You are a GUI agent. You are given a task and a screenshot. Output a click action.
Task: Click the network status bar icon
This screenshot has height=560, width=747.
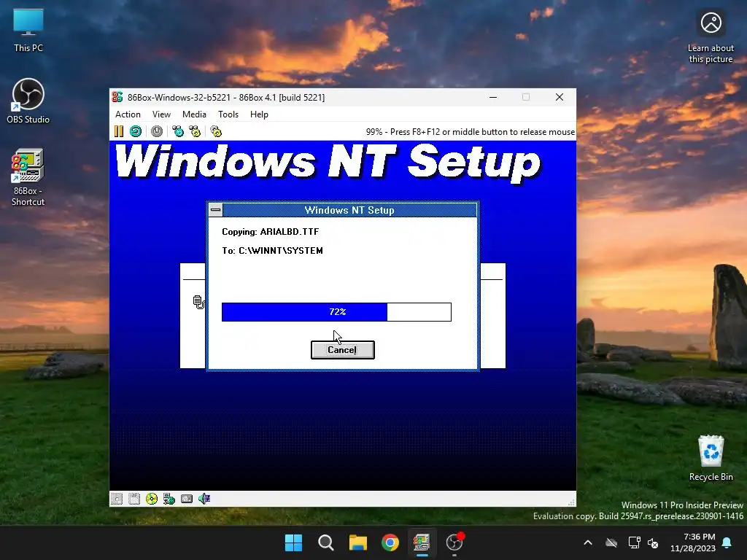click(x=169, y=499)
